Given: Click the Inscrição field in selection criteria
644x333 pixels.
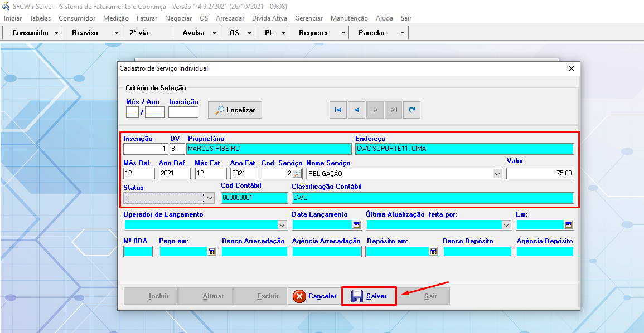Looking at the screenshot, I should coord(183,112).
